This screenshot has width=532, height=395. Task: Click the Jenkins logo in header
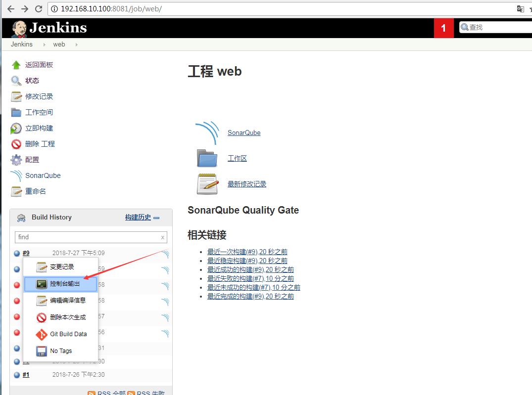(49, 28)
